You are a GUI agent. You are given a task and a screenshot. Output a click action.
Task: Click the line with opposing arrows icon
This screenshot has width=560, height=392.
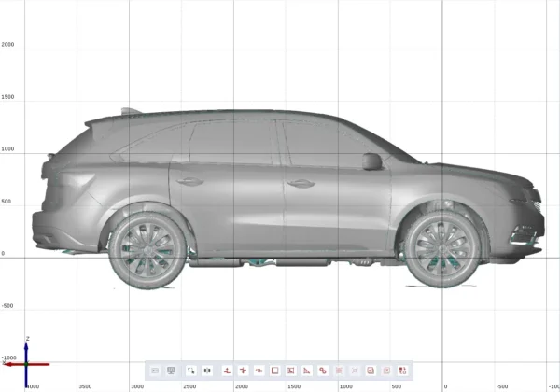point(243,371)
